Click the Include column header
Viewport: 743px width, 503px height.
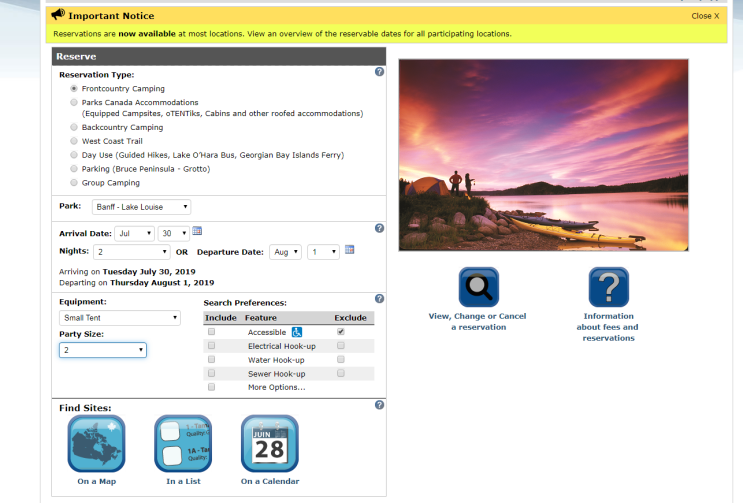pos(221,318)
